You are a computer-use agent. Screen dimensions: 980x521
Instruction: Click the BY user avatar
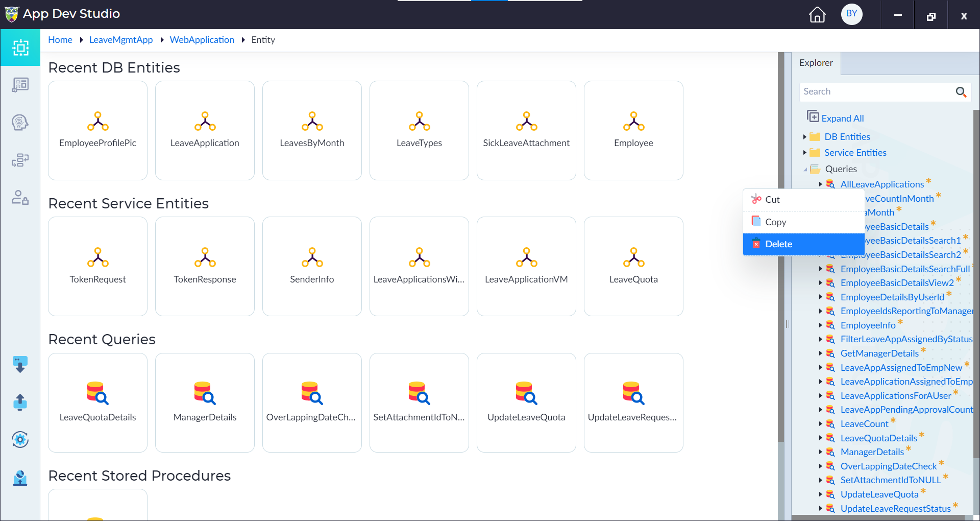point(851,14)
